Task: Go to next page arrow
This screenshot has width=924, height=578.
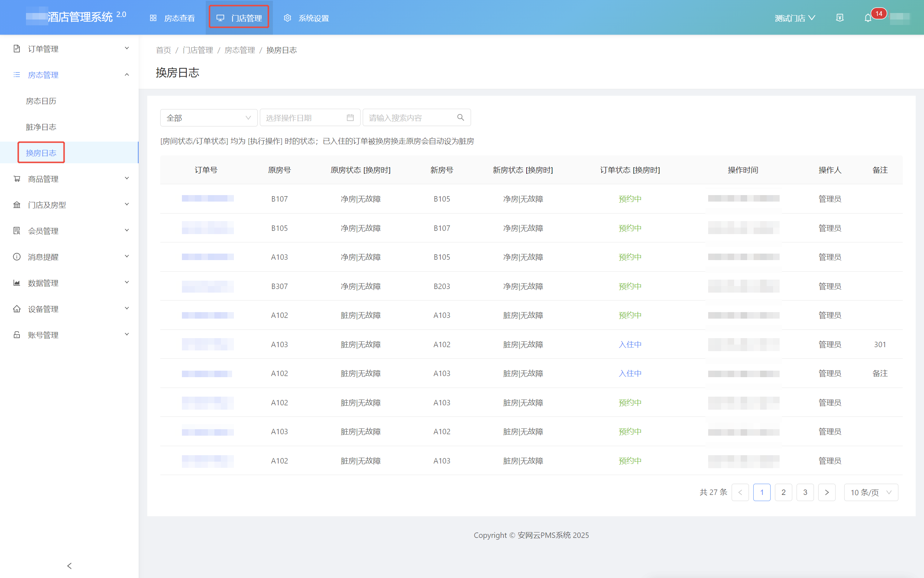Action: (827, 492)
